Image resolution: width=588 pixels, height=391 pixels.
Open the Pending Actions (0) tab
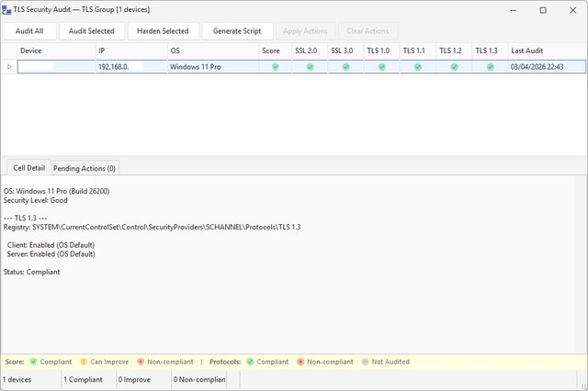click(85, 169)
